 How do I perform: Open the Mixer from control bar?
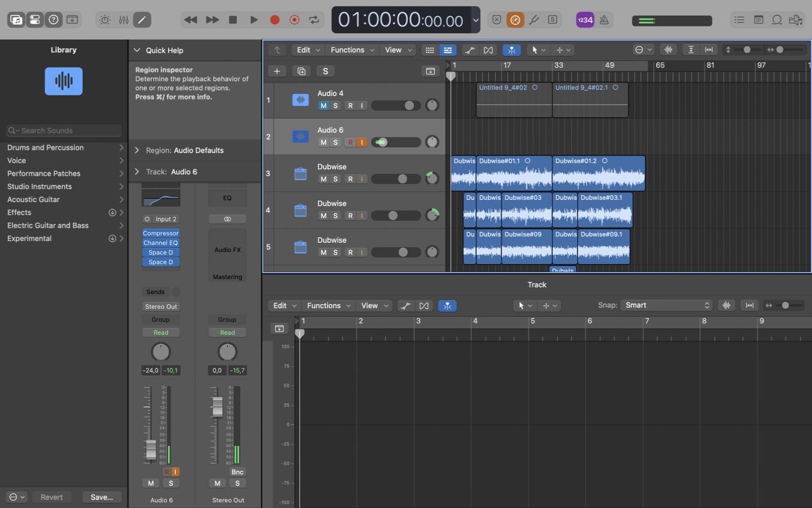click(123, 20)
